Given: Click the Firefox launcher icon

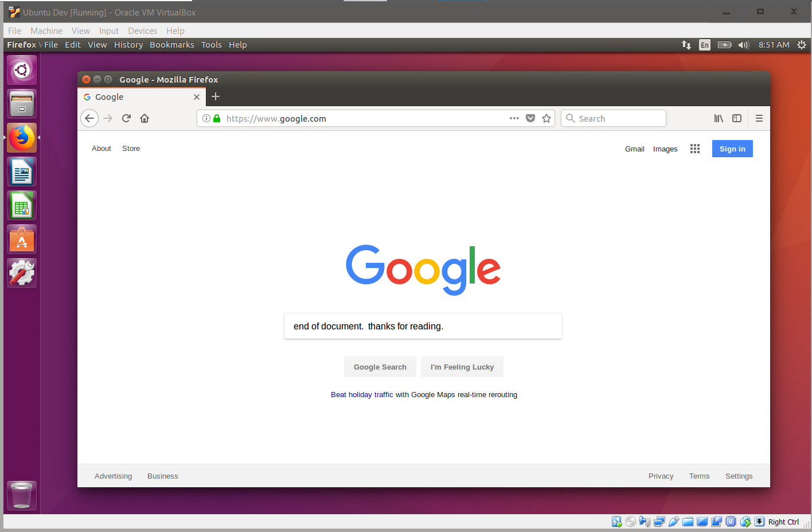Looking at the screenshot, I should click(22, 138).
